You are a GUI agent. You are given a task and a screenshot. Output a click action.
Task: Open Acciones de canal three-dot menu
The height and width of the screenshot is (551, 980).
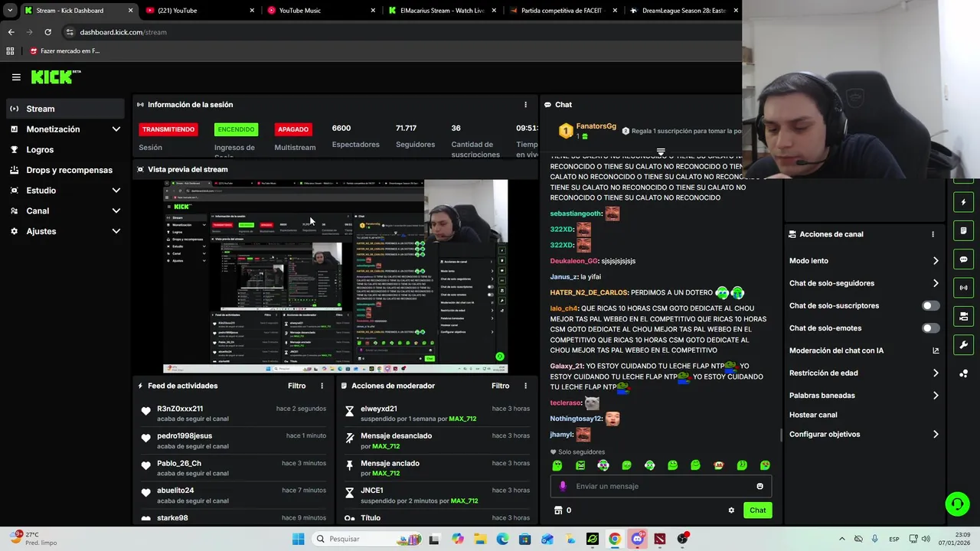[933, 234]
